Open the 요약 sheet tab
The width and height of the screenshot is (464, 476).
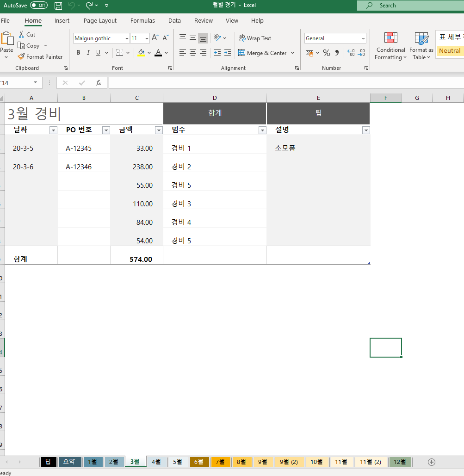pos(69,462)
